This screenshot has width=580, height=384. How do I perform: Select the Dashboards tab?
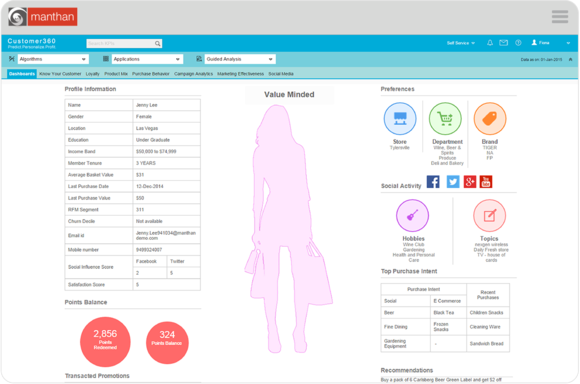click(x=22, y=74)
